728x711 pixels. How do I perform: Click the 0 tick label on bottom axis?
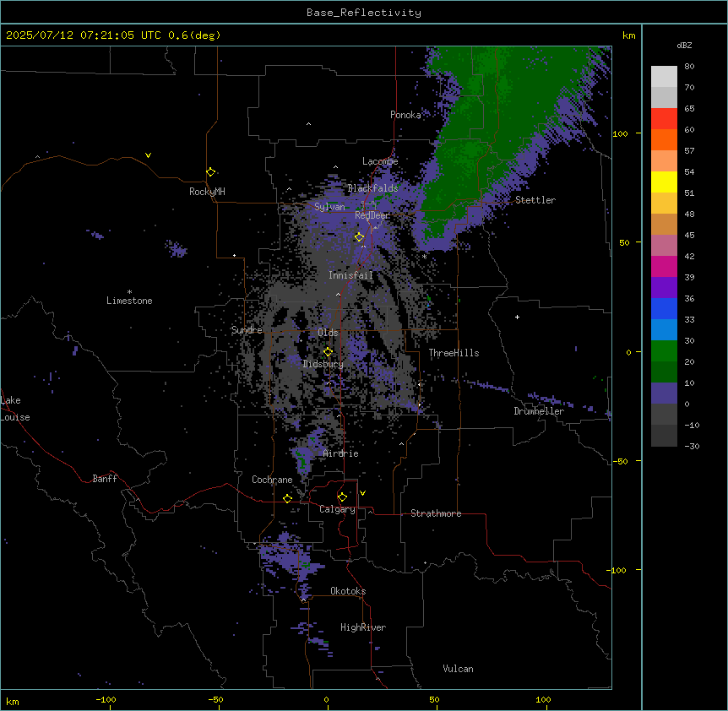pyautogui.click(x=326, y=699)
